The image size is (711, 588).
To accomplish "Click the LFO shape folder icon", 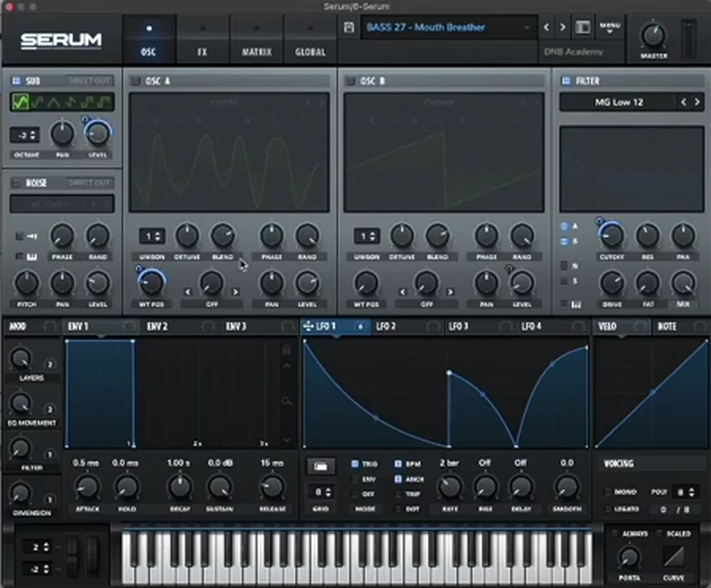I will [x=321, y=466].
